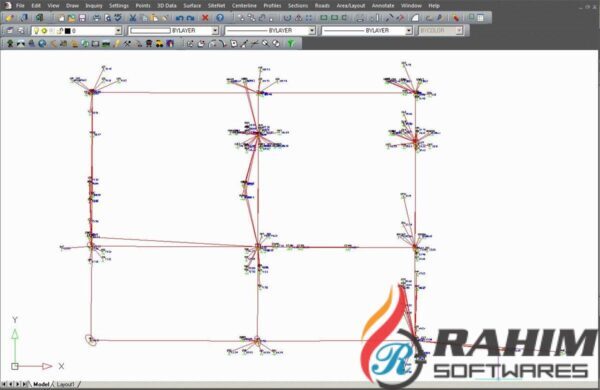
Task: Click the purple house icon
Action: click(170, 44)
